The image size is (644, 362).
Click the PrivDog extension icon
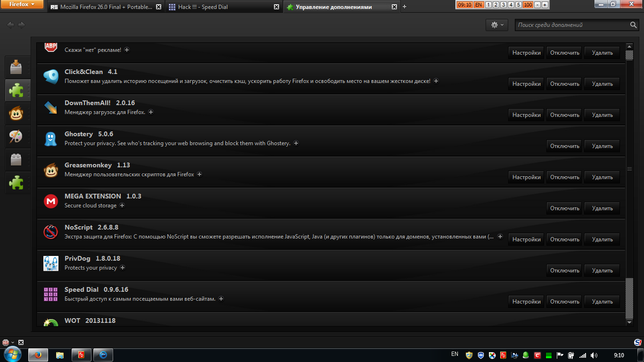51,263
